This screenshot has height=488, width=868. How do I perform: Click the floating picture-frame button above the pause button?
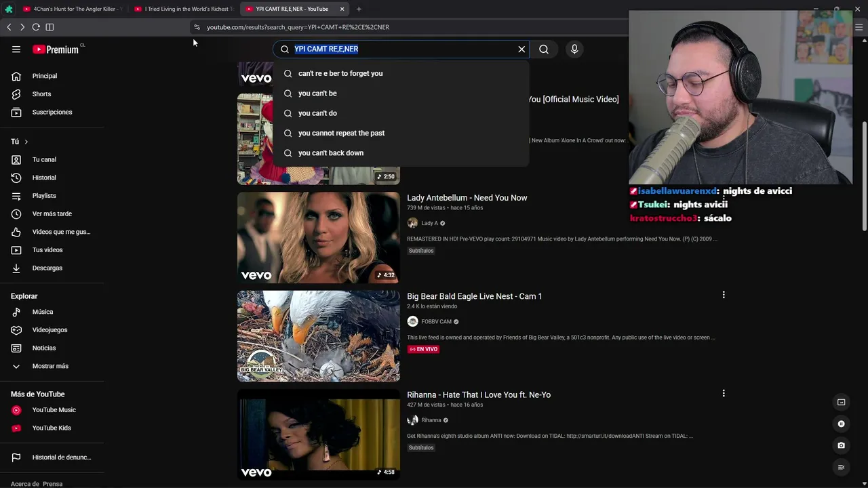click(842, 402)
